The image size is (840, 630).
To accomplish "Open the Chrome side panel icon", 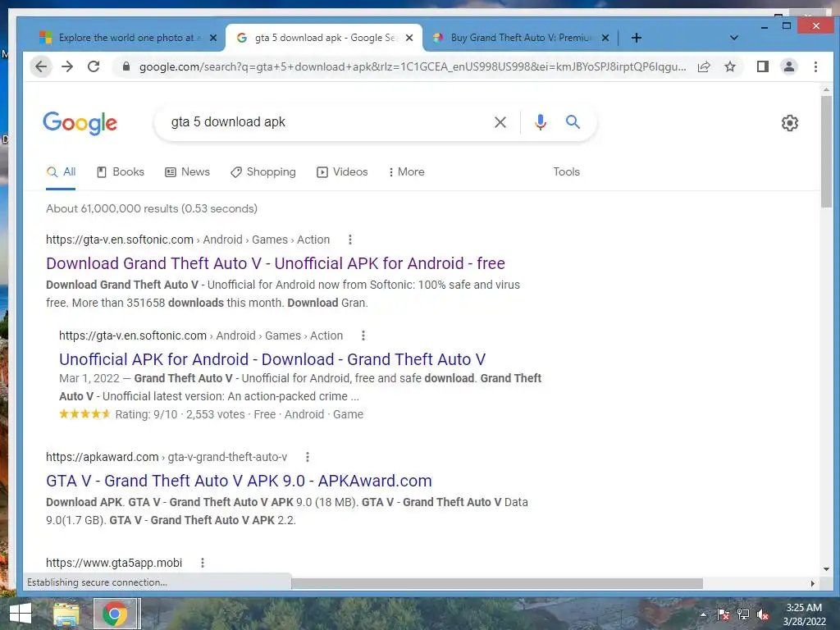I will (763, 66).
